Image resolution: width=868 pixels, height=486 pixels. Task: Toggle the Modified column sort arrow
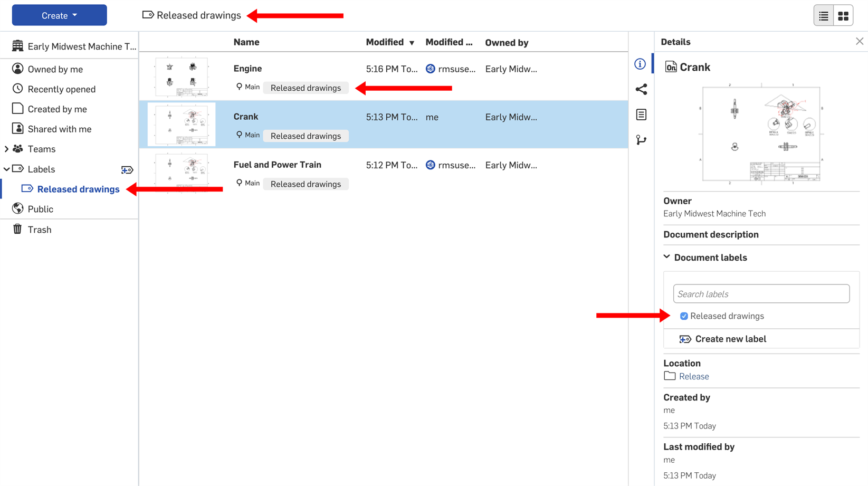pos(412,43)
